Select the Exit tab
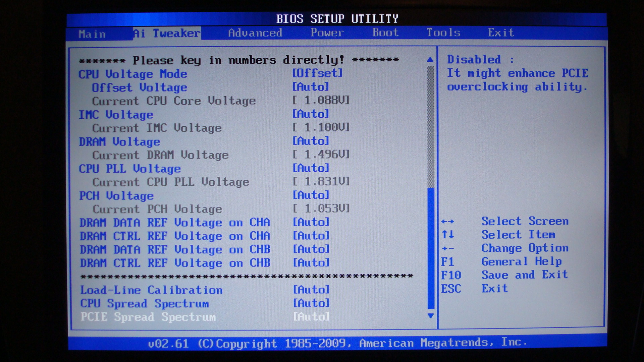Viewport: 644px width, 362px height. 500,33
